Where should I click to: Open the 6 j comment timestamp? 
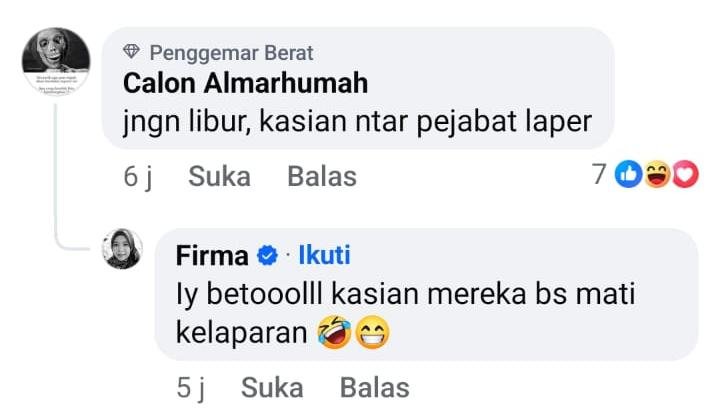coord(138,177)
